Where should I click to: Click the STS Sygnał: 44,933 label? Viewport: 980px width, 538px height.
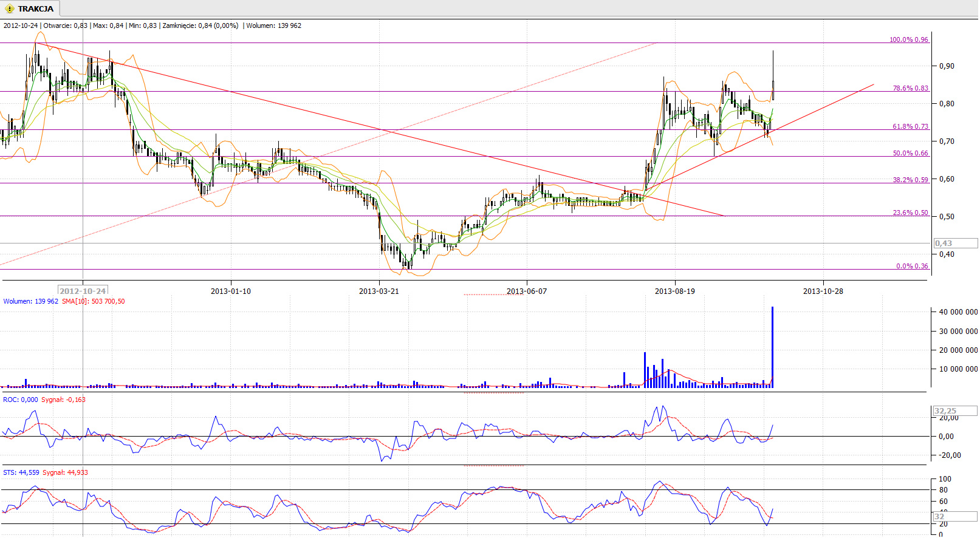tap(65, 472)
